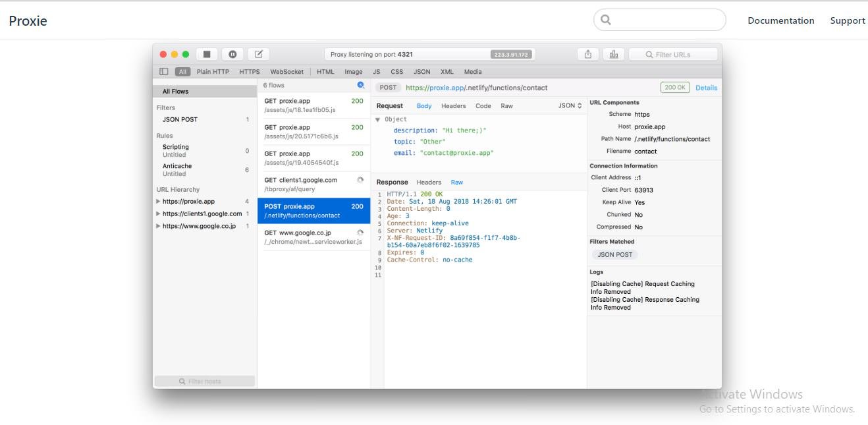
Task: Expand the https://www.google.co.jp hierarchy node
Action: [x=158, y=226]
